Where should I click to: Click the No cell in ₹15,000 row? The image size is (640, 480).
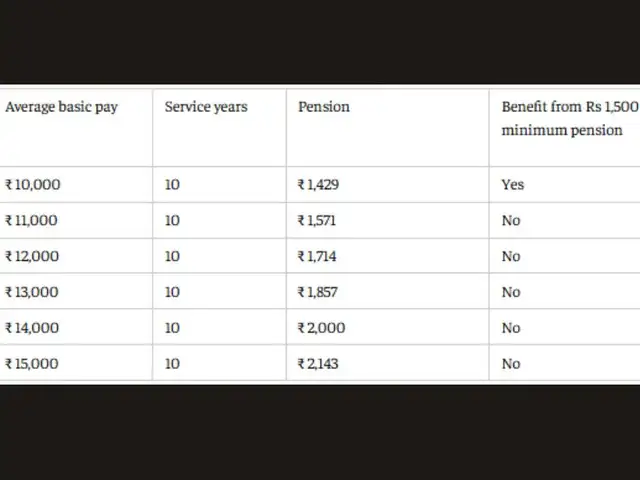click(511, 364)
